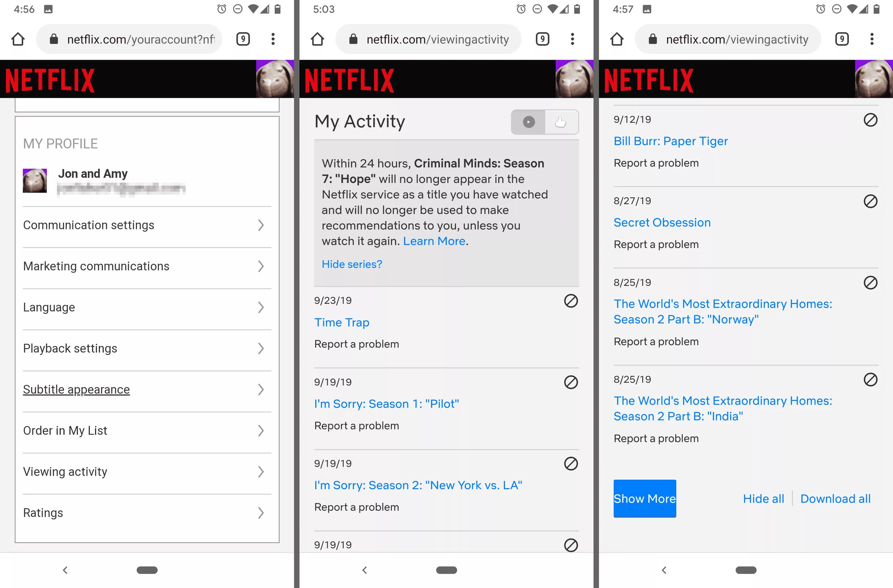The image size is (893, 588).
Task: Click the Netflix logo on the account page
Action: pyautogui.click(x=50, y=80)
